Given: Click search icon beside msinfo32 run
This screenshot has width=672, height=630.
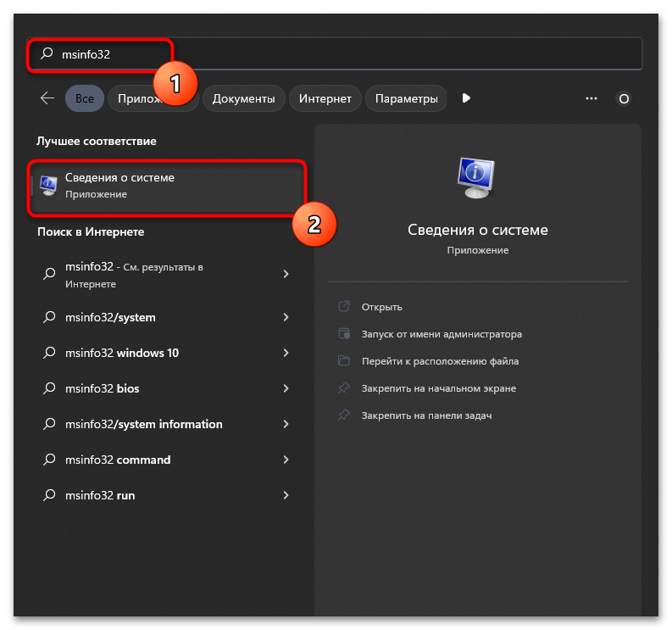Looking at the screenshot, I should [49, 495].
